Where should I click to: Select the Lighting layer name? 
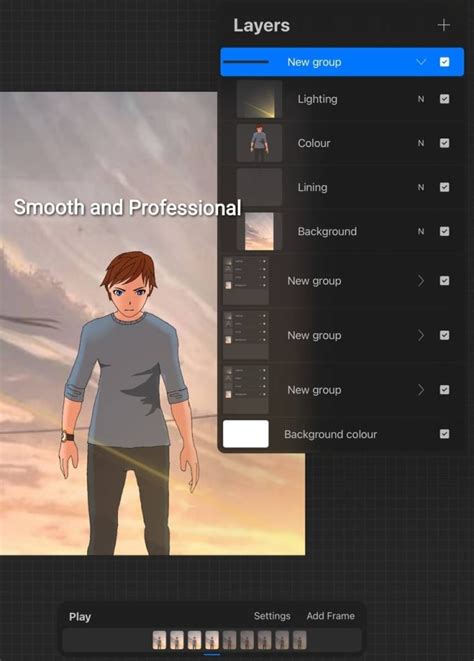(x=318, y=99)
